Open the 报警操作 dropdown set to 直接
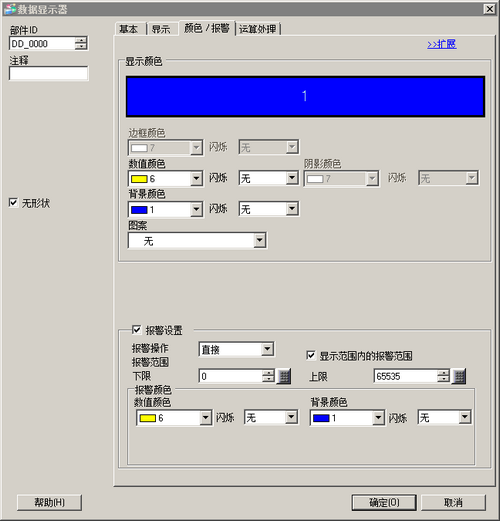This screenshot has height=521, width=500. coord(267,349)
